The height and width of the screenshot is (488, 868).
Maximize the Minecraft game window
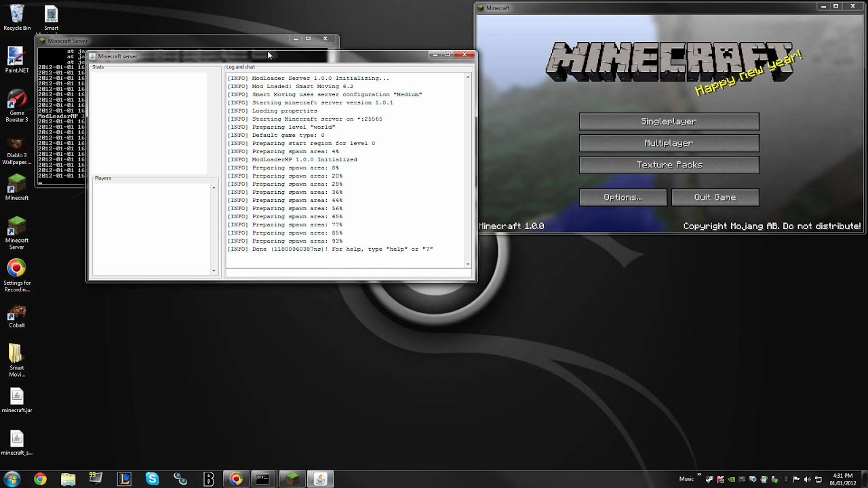[x=836, y=6]
